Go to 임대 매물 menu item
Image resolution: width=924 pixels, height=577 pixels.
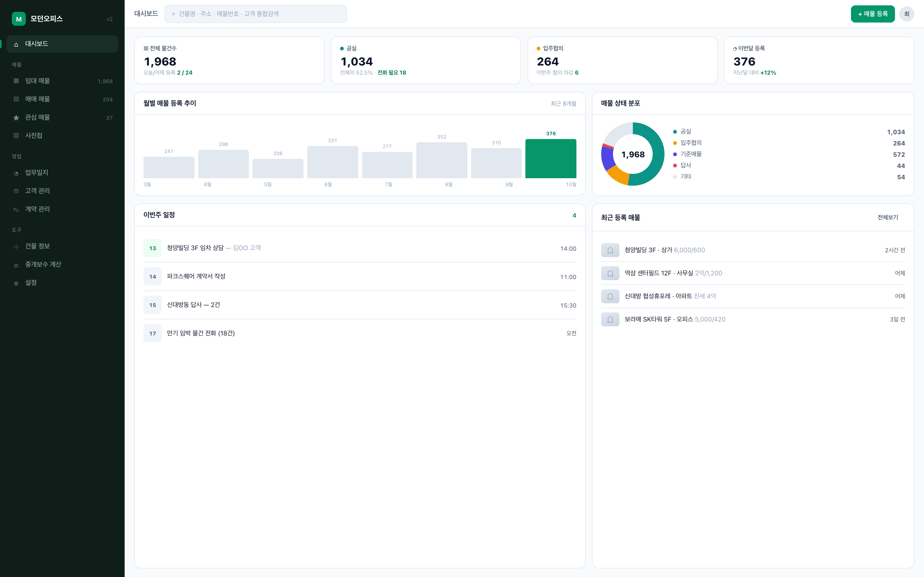[x=62, y=81]
